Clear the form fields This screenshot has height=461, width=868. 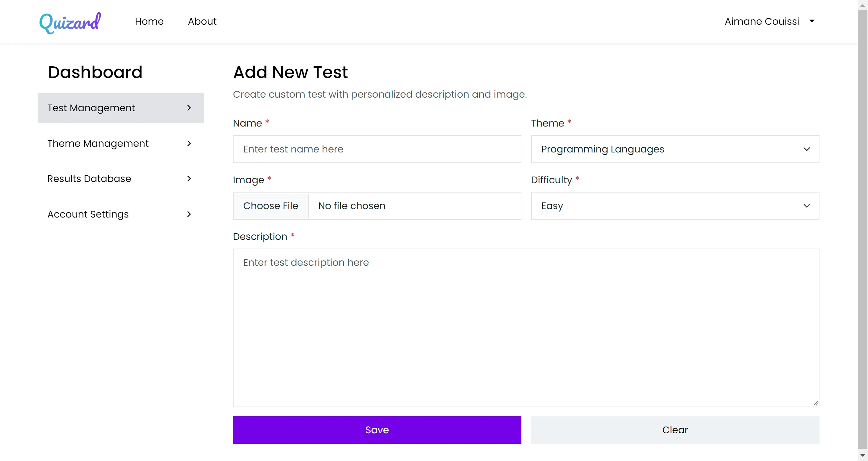(x=675, y=430)
